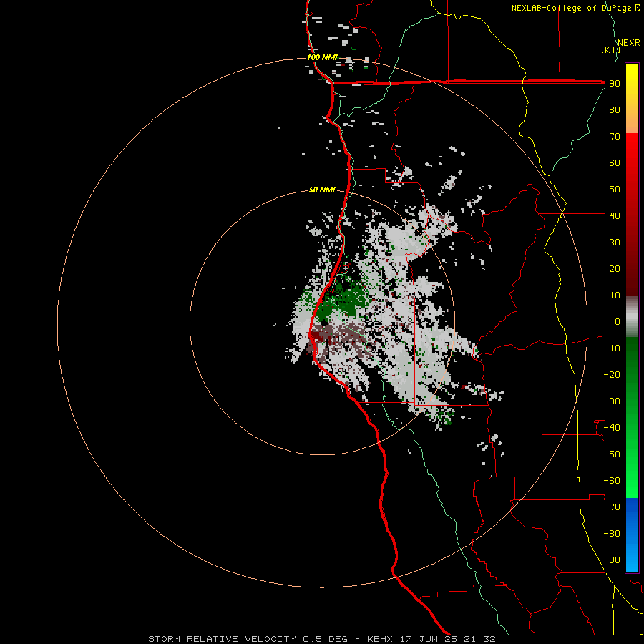Click the 100 NMI range ring label
644x644 pixels.
pyautogui.click(x=323, y=57)
